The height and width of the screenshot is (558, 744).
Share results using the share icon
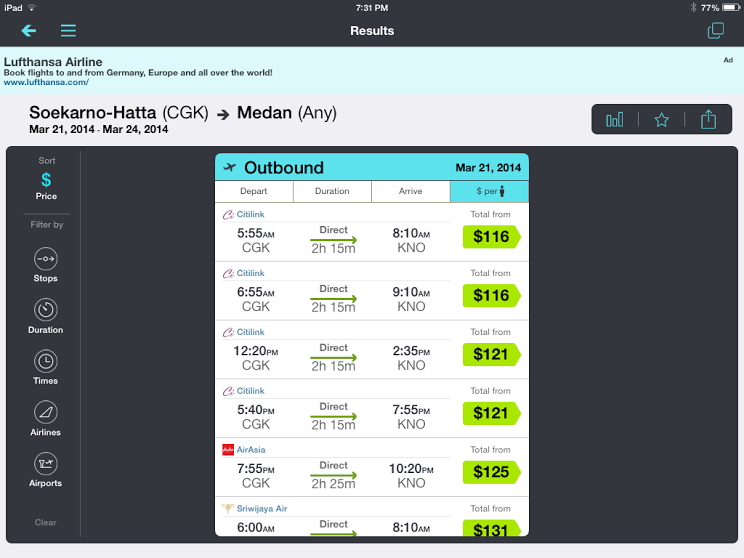click(708, 120)
